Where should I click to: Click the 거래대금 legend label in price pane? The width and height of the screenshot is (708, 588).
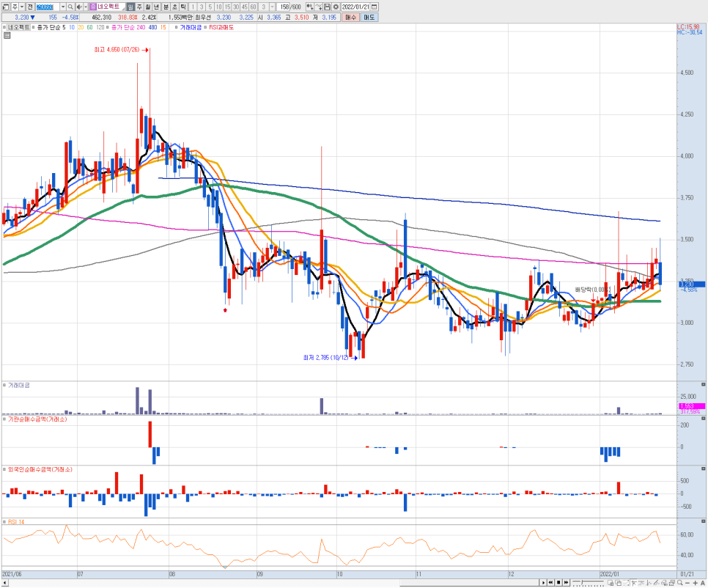tap(191, 28)
